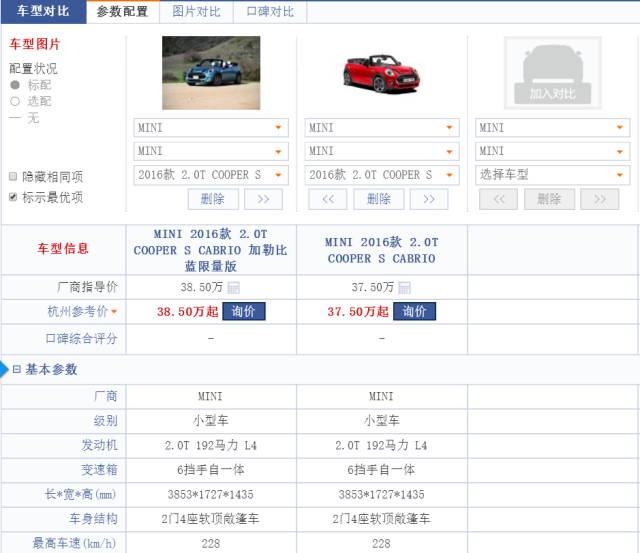This screenshot has width=640, height=553.
Task: Open the 加勒比蓝限量版 model title link
Action: [x=211, y=250]
